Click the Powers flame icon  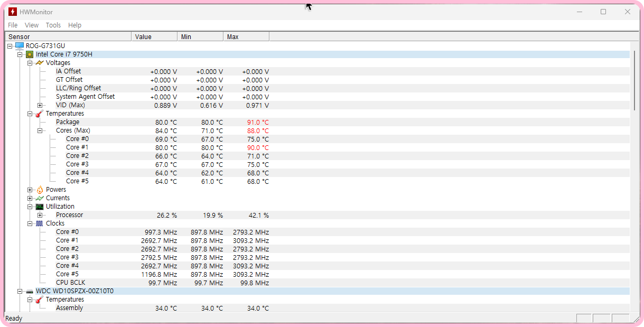(x=40, y=190)
